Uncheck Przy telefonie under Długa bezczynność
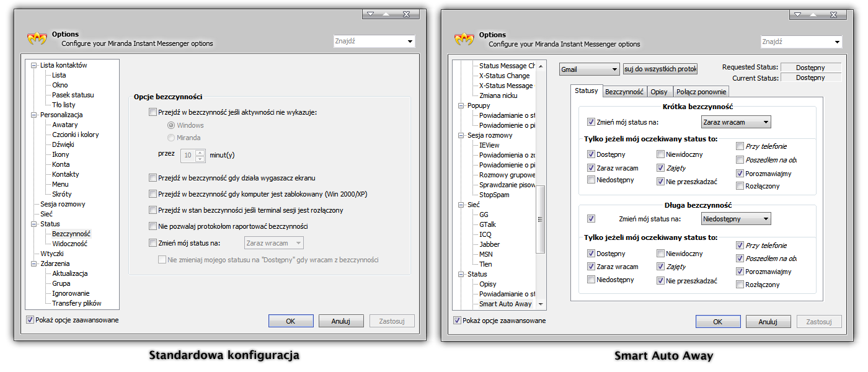The width and height of the screenshot is (868, 372). (x=740, y=246)
